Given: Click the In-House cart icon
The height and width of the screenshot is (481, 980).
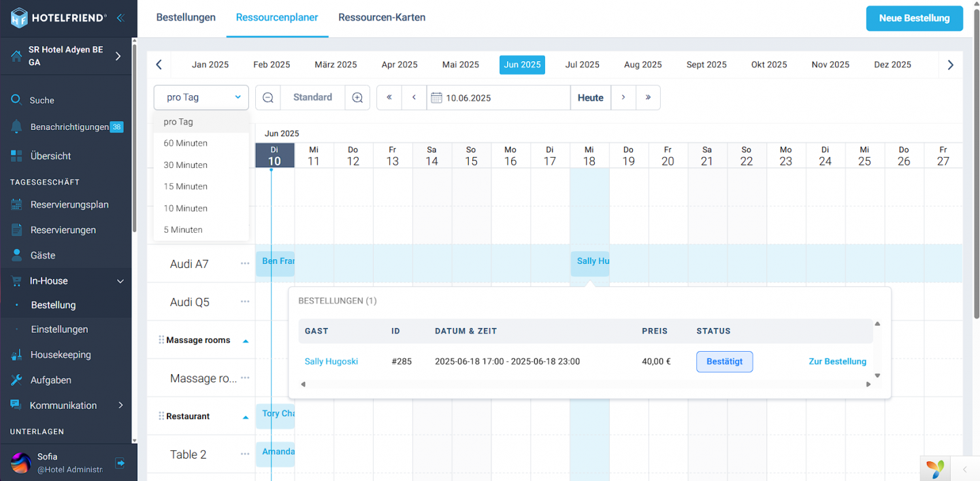Looking at the screenshot, I should coord(16,280).
